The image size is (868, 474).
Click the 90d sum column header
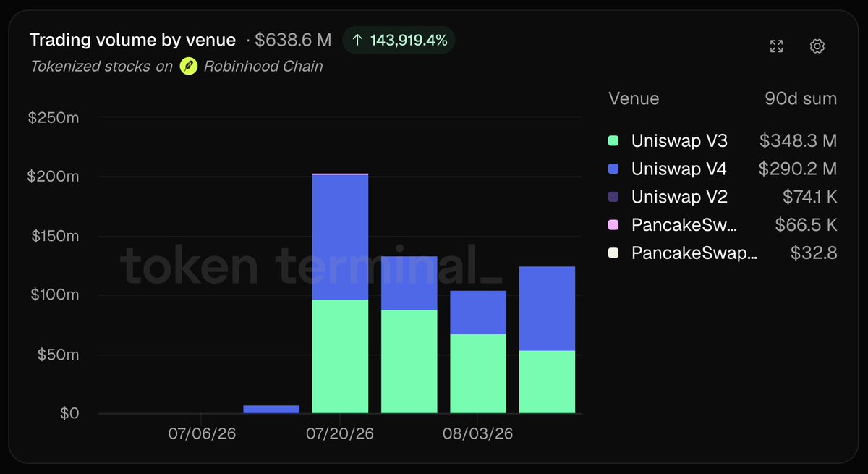click(x=801, y=98)
